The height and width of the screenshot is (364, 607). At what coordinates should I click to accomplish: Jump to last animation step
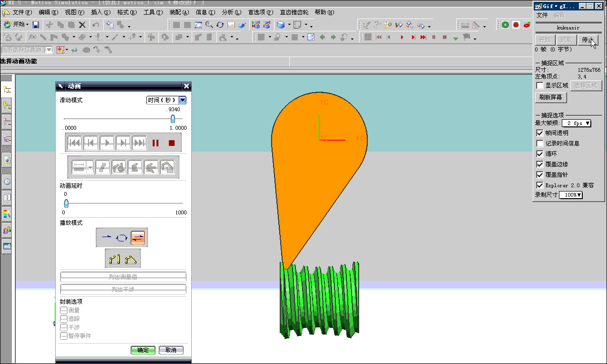[139, 143]
